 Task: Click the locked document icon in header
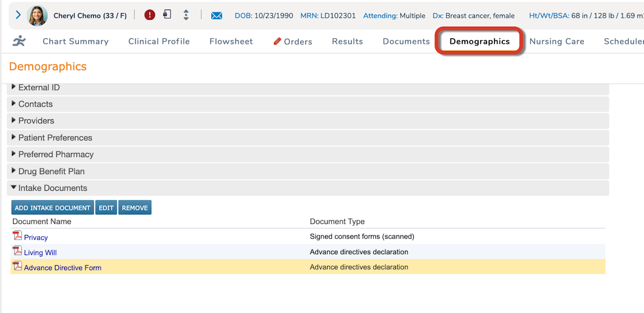(167, 15)
